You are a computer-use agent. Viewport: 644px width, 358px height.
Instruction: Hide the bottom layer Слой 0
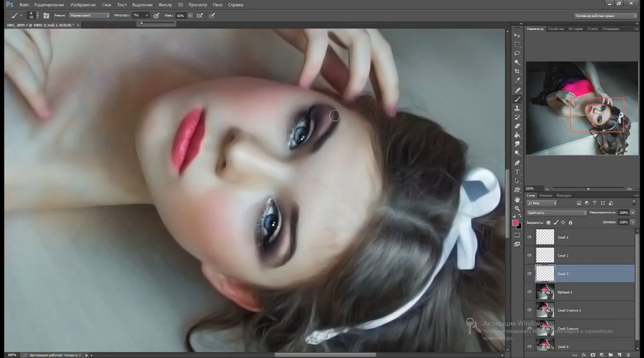point(529,346)
